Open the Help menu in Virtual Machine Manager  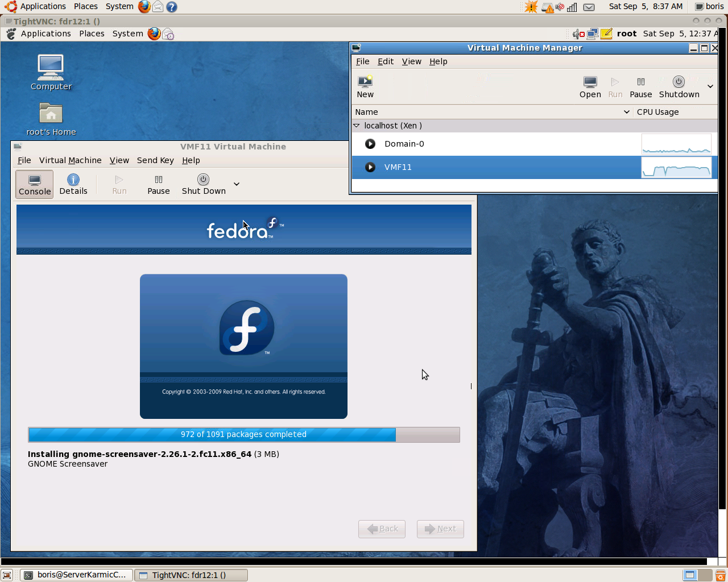point(439,61)
